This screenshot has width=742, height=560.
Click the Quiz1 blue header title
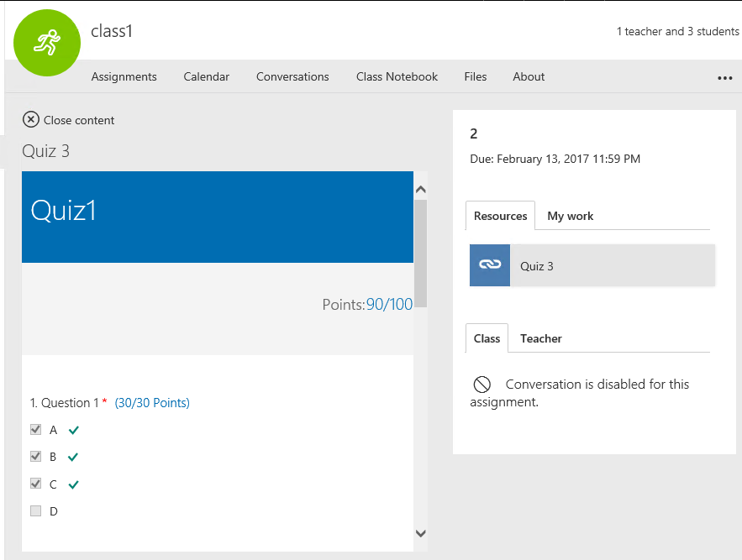(63, 210)
